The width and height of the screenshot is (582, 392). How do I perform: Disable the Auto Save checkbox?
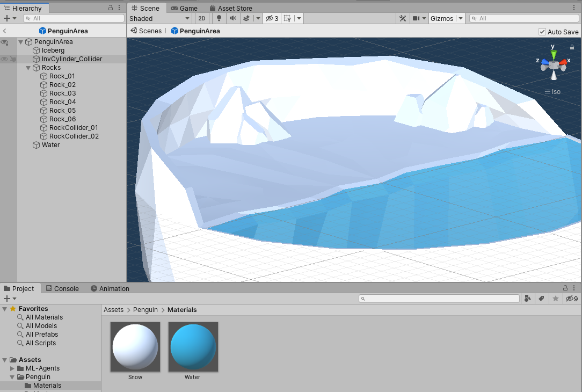tap(542, 32)
